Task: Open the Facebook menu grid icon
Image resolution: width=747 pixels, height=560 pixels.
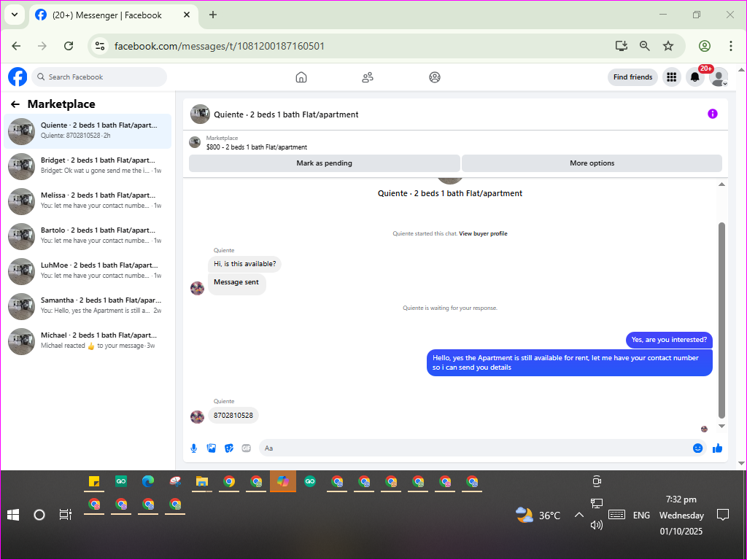Action: (x=671, y=77)
